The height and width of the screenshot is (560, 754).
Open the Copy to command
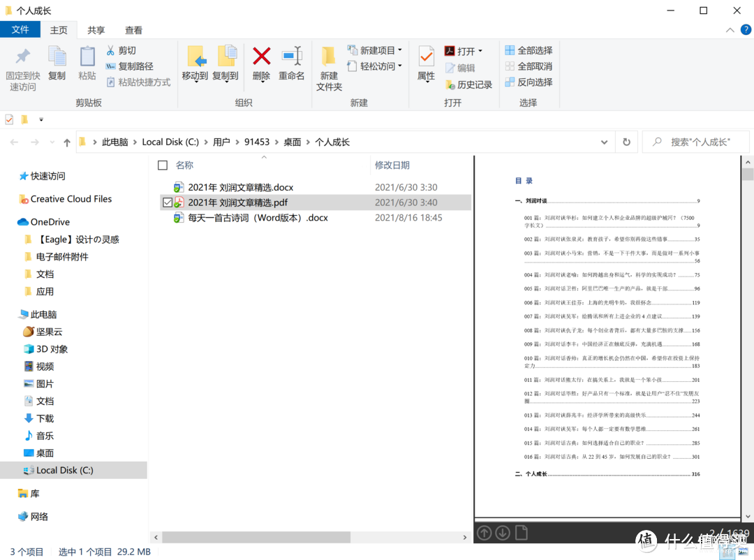[x=226, y=64]
